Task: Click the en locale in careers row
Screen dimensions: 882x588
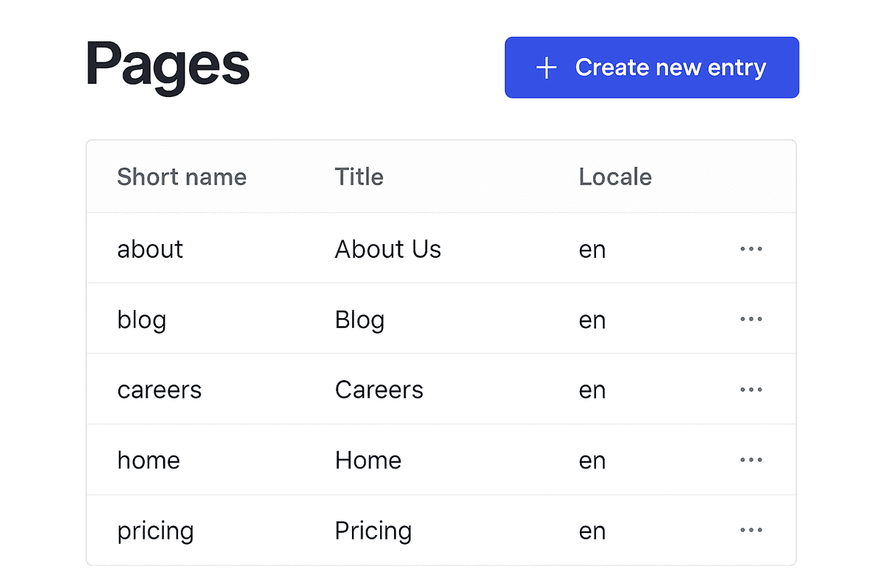Action: [x=592, y=390]
